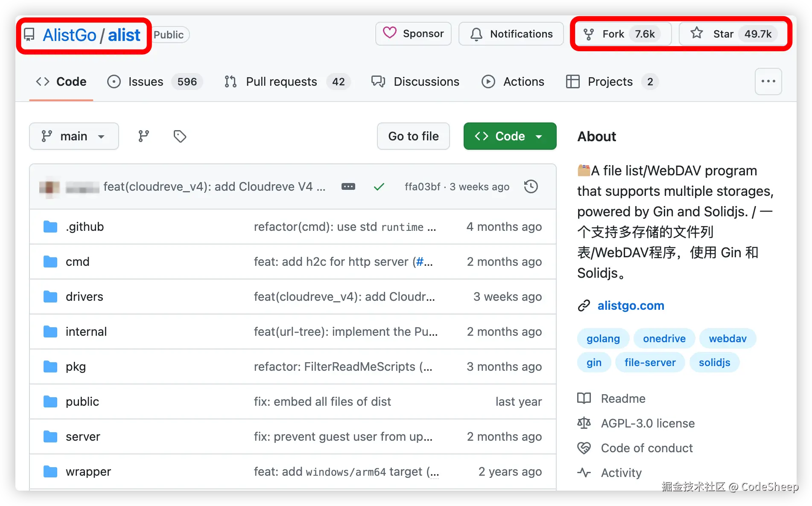Open the latest cloudreve_v4 commit message
Screen dimensions: 812x506
point(214,186)
